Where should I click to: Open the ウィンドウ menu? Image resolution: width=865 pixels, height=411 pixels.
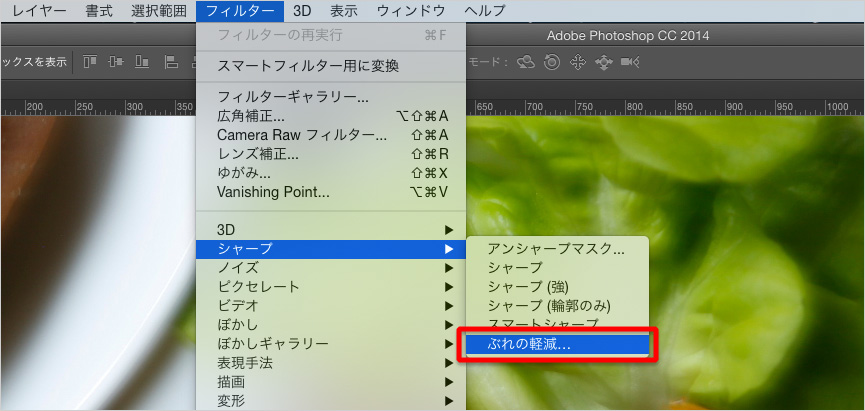coord(412,10)
